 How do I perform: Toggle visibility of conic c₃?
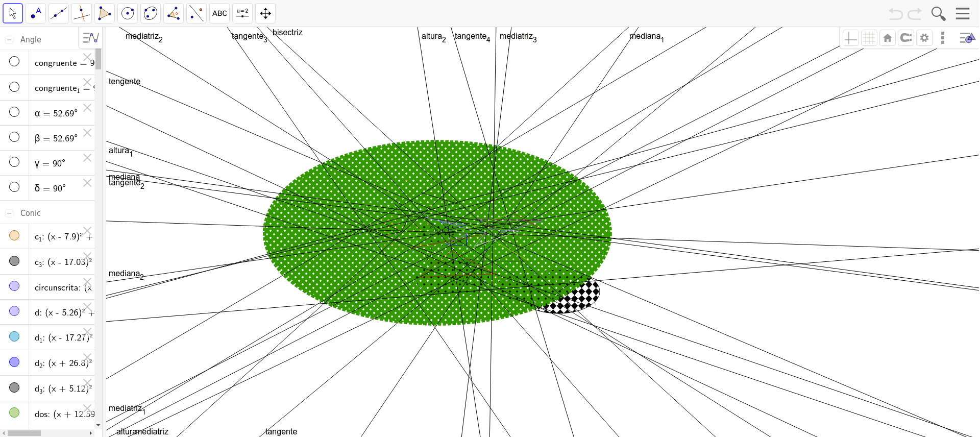[14, 261]
